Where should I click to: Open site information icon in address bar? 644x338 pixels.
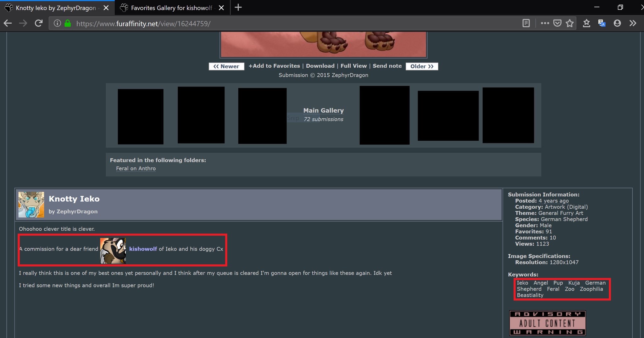pyautogui.click(x=57, y=23)
